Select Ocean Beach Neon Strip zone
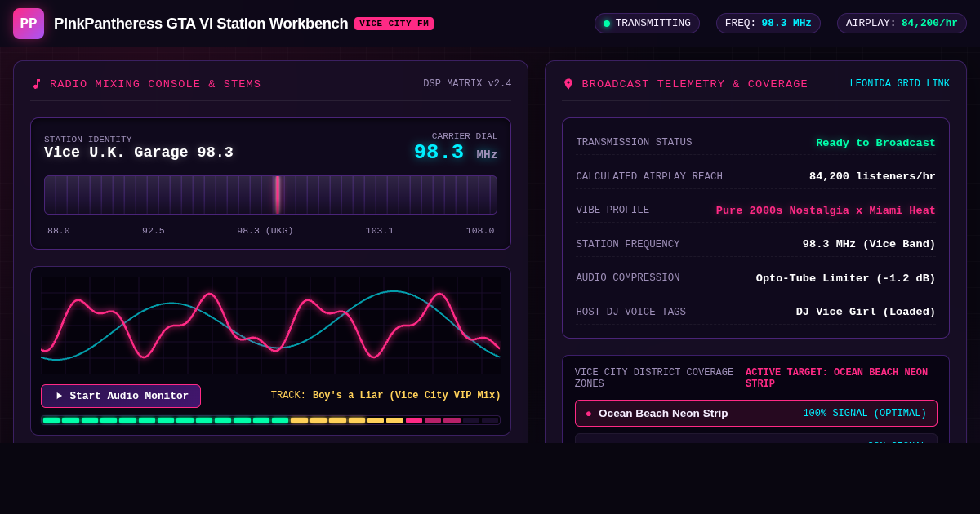This screenshot has width=980, height=514. point(756,414)
